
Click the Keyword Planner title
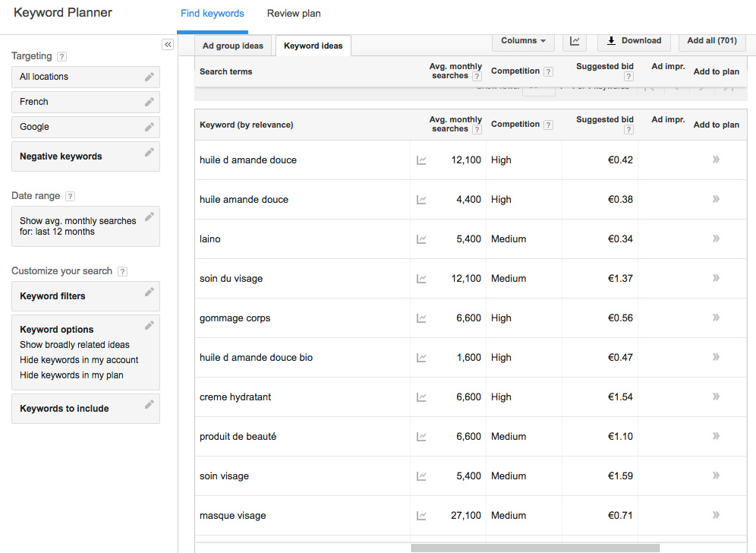tap(63, 13)
